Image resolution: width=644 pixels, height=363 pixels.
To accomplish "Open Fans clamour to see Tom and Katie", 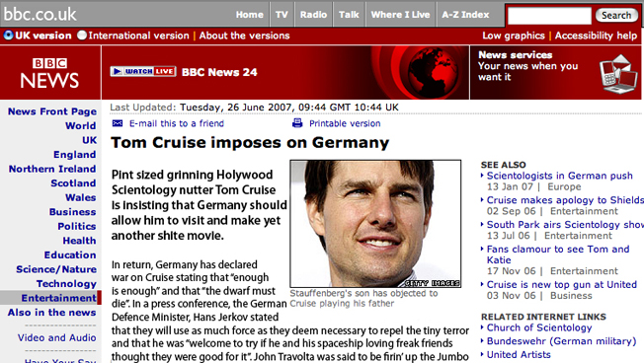I will [x=558, y=254].
